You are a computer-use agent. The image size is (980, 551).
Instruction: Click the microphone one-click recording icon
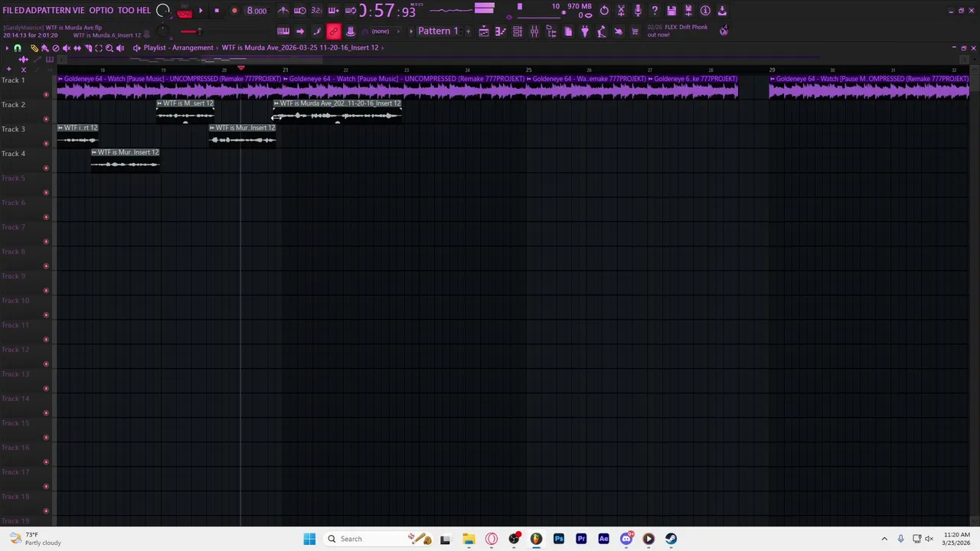[638, 11]
